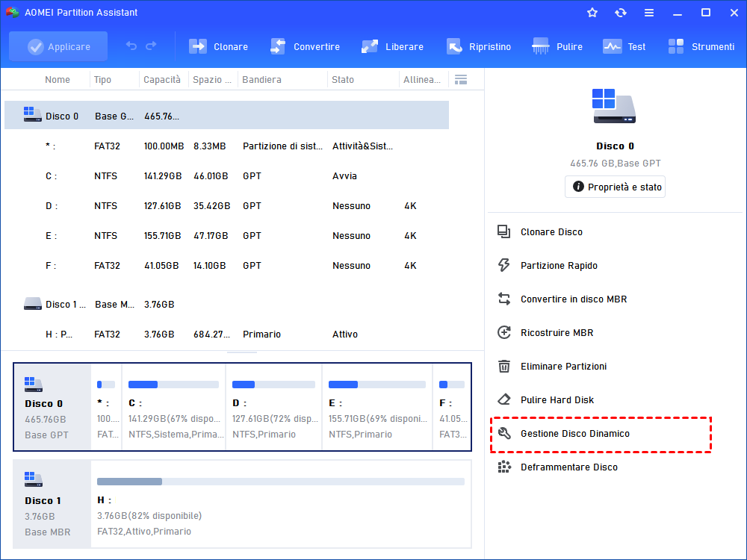The image size is (747, 560).
Task: Select the Disco 1 block in disk map
Action: 52,504
